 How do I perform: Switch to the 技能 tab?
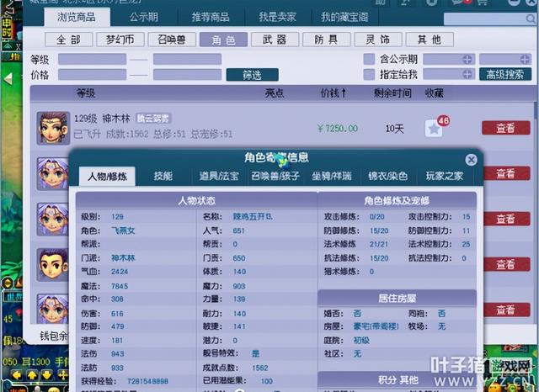coord(163,176)
